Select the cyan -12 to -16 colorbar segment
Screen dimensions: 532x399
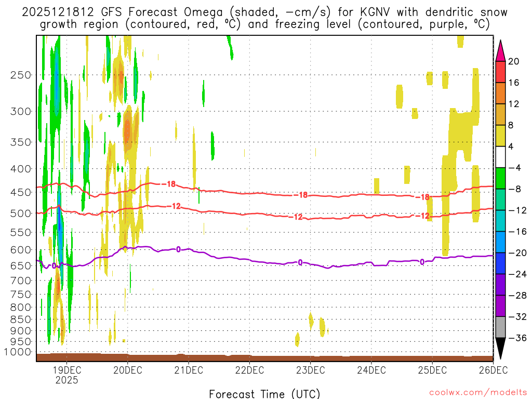click(500, 221)
